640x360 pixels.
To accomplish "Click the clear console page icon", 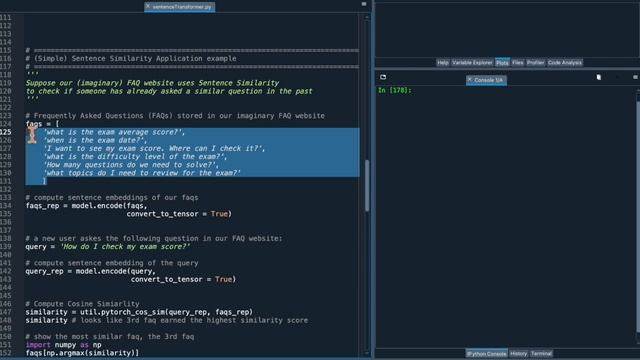I will tap(598, 77).
